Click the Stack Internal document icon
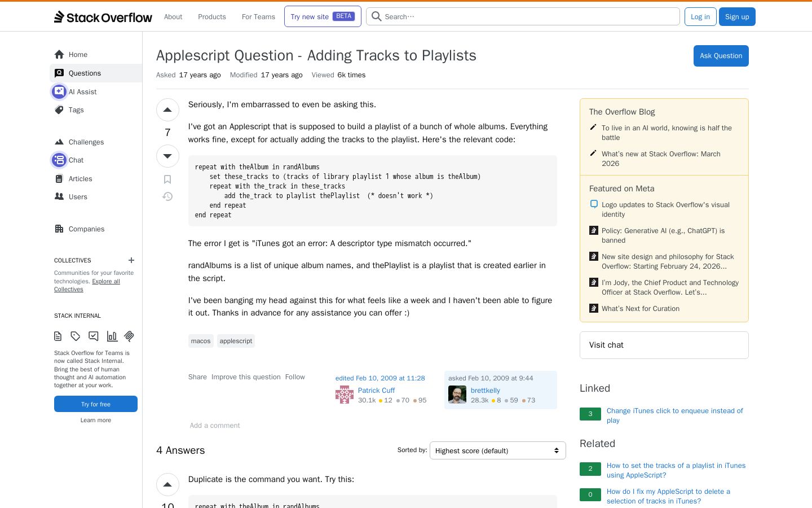Image resolution: width=812 pixels, height=508 pixels. 58,336
